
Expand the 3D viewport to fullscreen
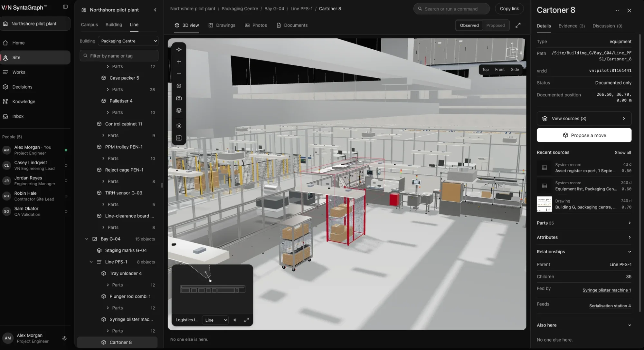pyautogui.click(x=518, y=25)
